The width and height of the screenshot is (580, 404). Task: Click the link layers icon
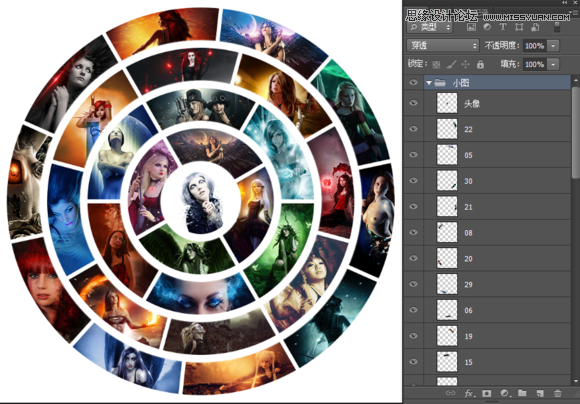point(450,393)
